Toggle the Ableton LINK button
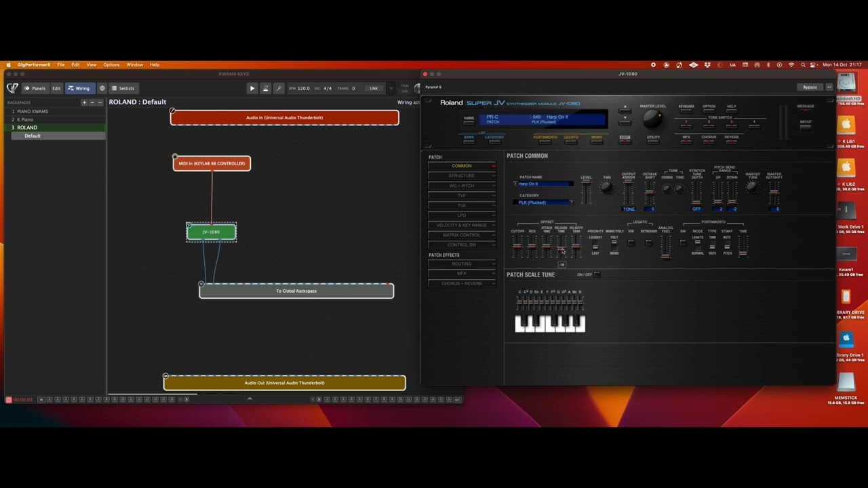Image resolution: width=868 pixels, height=488 pixels. click(x=374, y=88)
